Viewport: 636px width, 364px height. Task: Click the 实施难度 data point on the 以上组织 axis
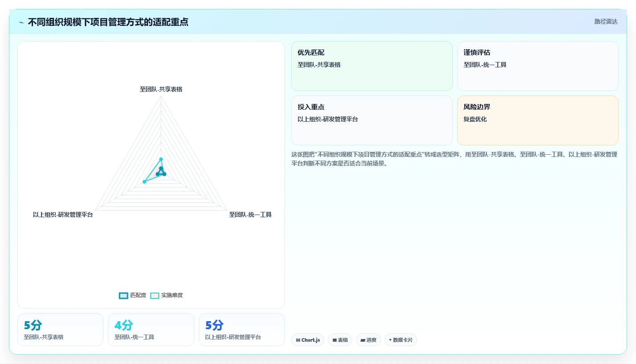tap(145, 182)
